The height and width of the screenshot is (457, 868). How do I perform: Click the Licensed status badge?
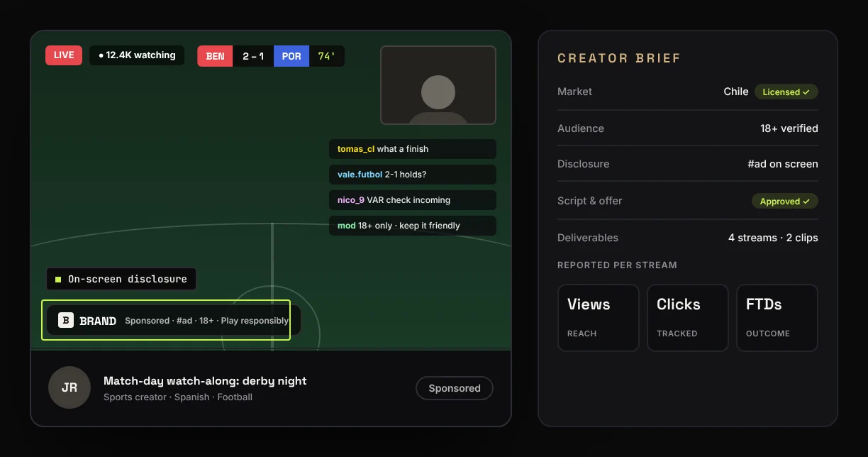786,92
